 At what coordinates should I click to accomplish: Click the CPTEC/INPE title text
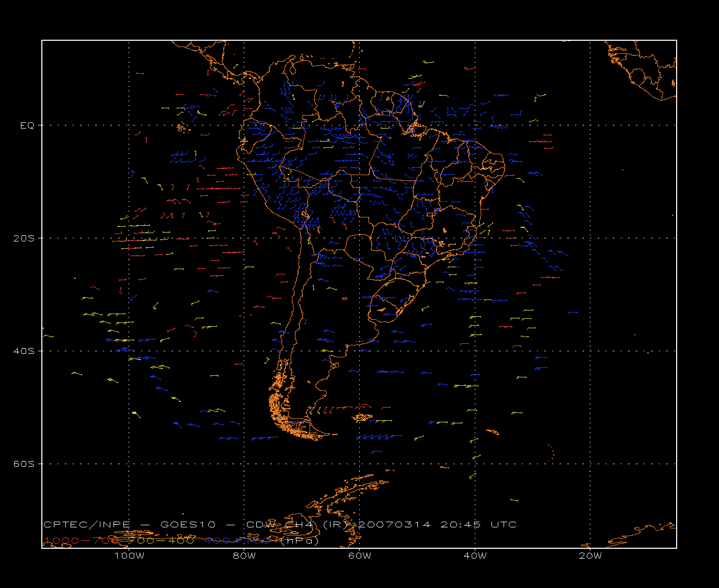[x=87, y=525]
